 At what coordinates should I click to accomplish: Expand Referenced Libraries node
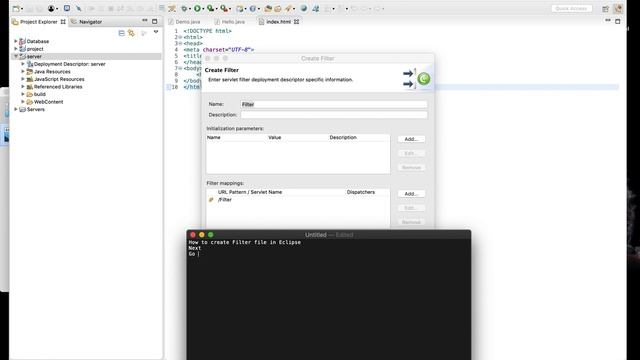[x=23, y=87]
